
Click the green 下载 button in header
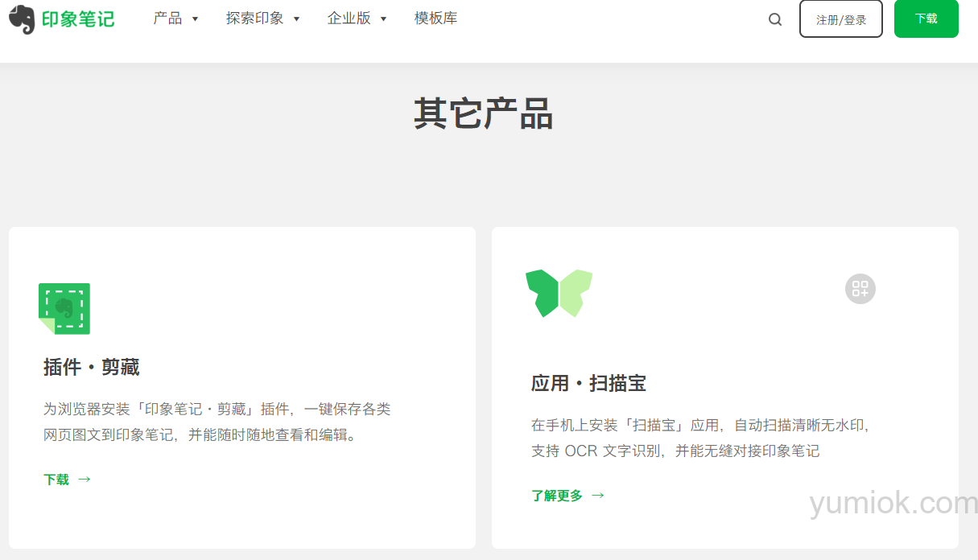point(926,19)
